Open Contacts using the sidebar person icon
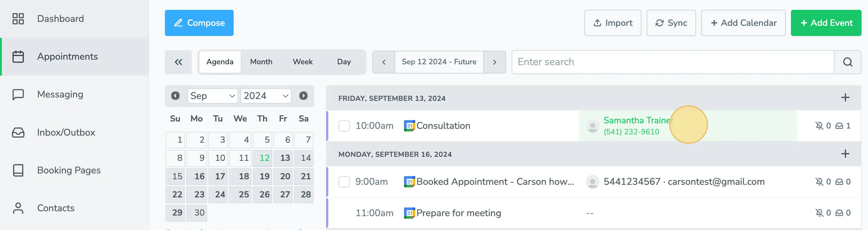The image size is (868, 230). point(18,208)
